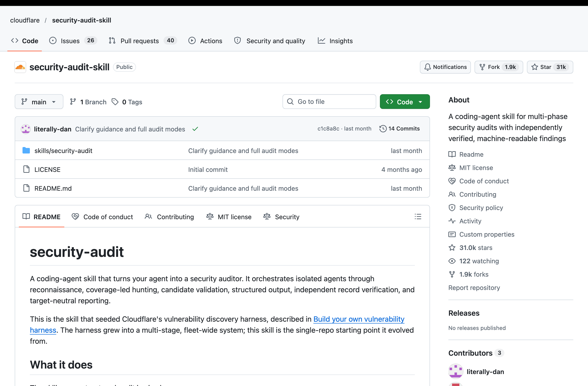View 122 watching watchers
The height and width of the screenshot is (386, 588).
coord(474,261)
